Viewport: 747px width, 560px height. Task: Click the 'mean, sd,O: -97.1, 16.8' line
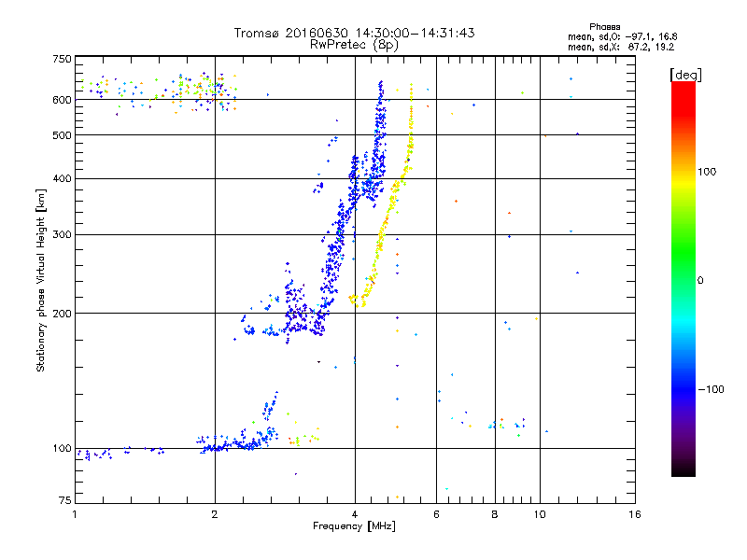(622, 36)
